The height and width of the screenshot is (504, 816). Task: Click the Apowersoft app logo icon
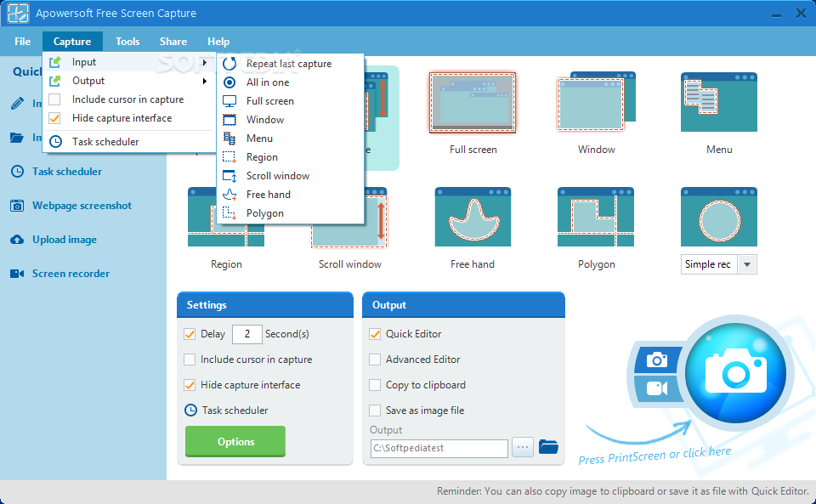click(18, 13)
